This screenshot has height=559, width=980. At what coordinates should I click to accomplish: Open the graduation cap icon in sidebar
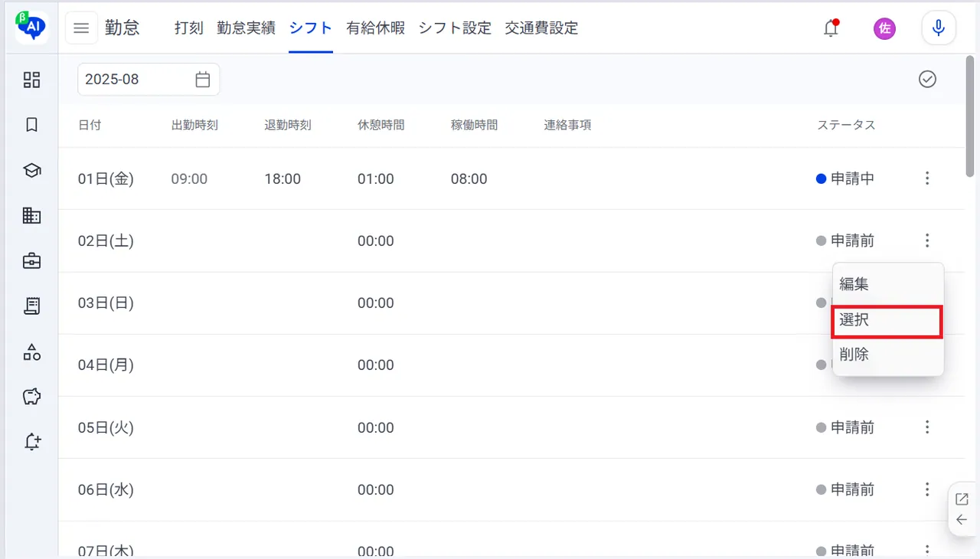[31, 170]
